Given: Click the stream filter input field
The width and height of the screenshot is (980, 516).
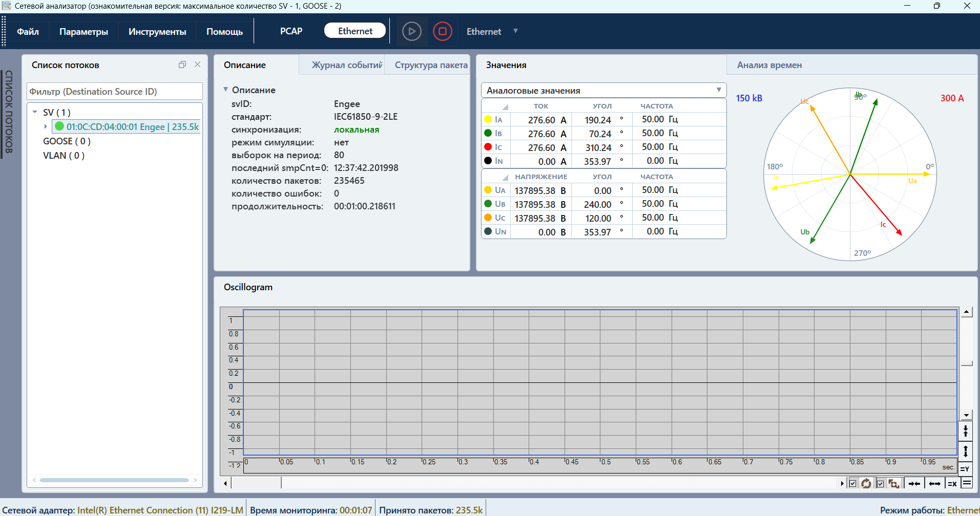Looking at the screenshot, I should tap(115, 92).
